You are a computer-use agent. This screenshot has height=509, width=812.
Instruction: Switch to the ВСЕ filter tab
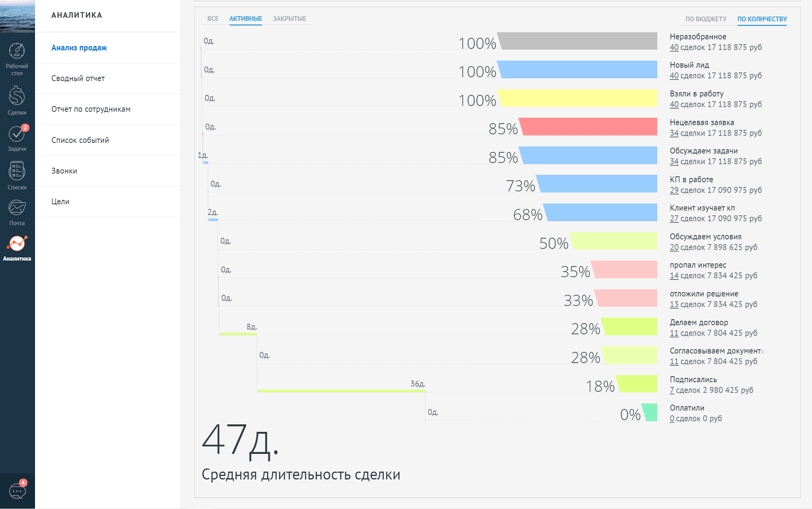tap(213, 19)
